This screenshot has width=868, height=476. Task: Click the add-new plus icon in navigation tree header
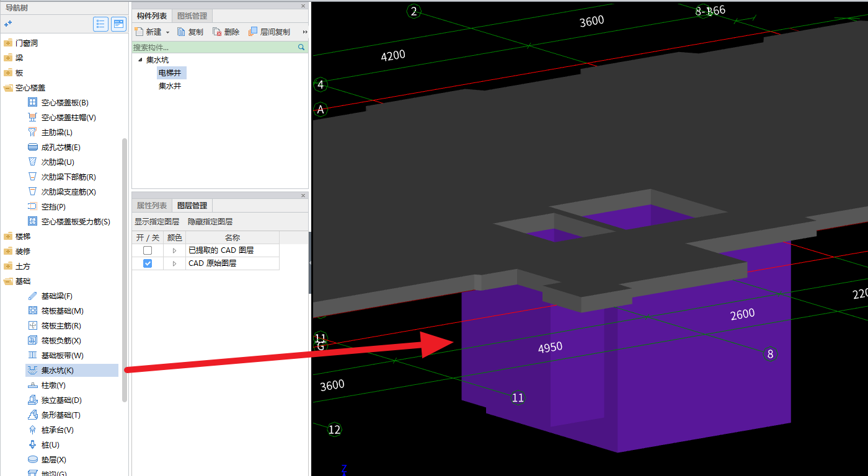(x=8, y=24)
